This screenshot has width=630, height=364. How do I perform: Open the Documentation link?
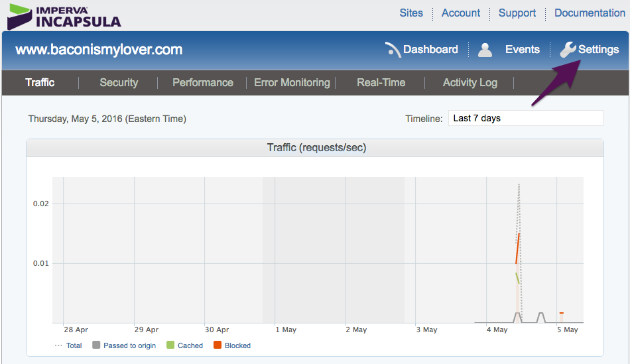[x=590, y=13]
